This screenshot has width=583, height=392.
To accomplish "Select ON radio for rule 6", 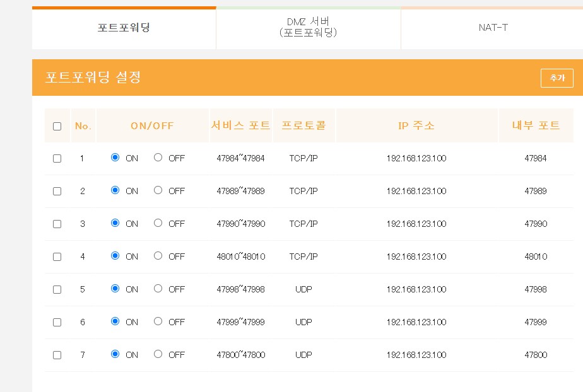I will pos(115,321).
